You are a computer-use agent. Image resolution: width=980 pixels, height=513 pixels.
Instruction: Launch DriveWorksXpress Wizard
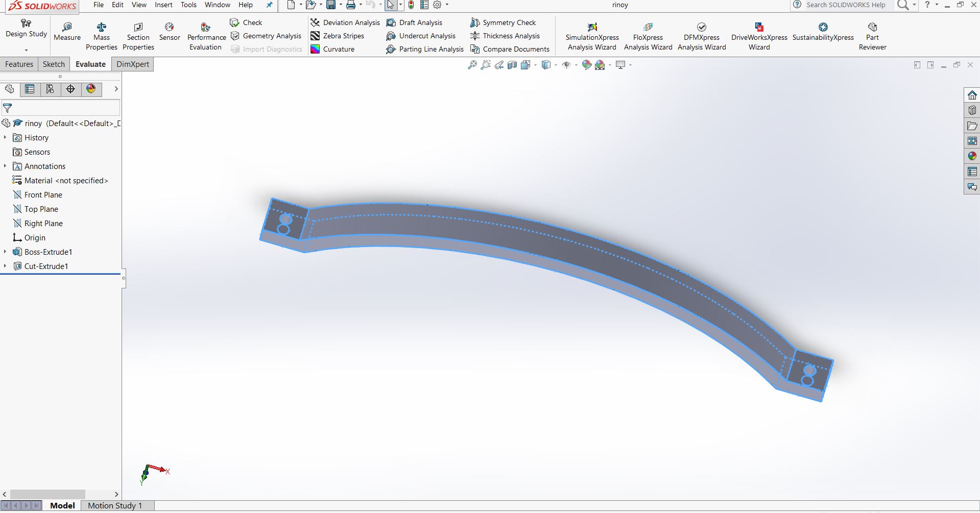[759, 36]
